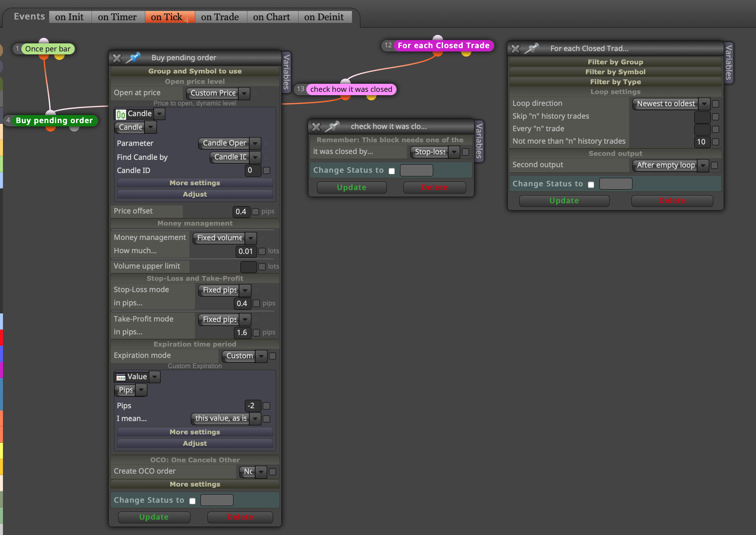This screenshot has width=756, height=535.
Task: Click the pin icon on Buy pending order panel
Action: 133,58
